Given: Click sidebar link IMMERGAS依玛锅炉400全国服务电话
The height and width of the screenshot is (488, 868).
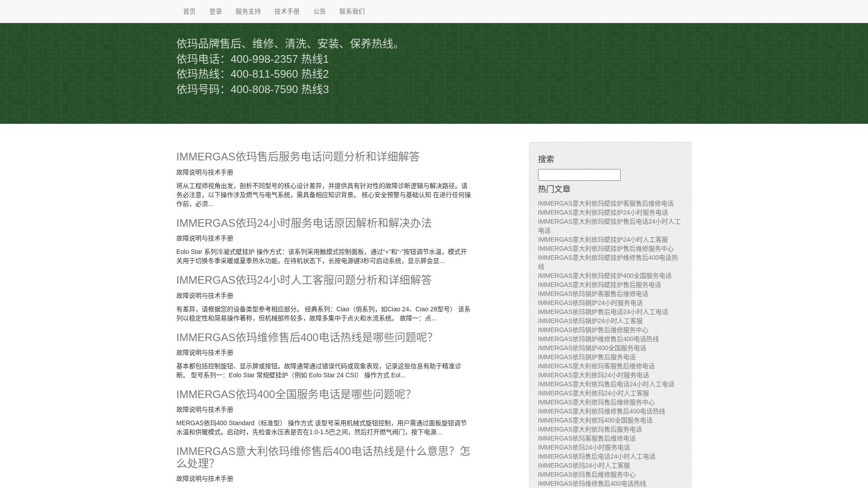Looking at the screenshot, I should tap(592, 348).
